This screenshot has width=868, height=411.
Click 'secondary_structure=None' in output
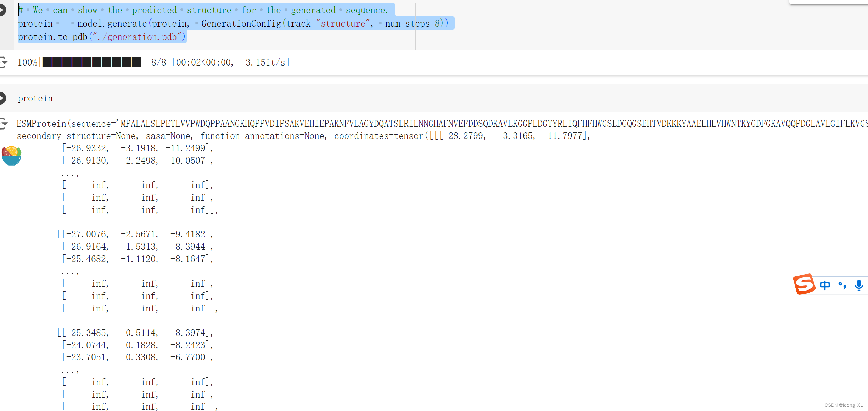[76, 136]
